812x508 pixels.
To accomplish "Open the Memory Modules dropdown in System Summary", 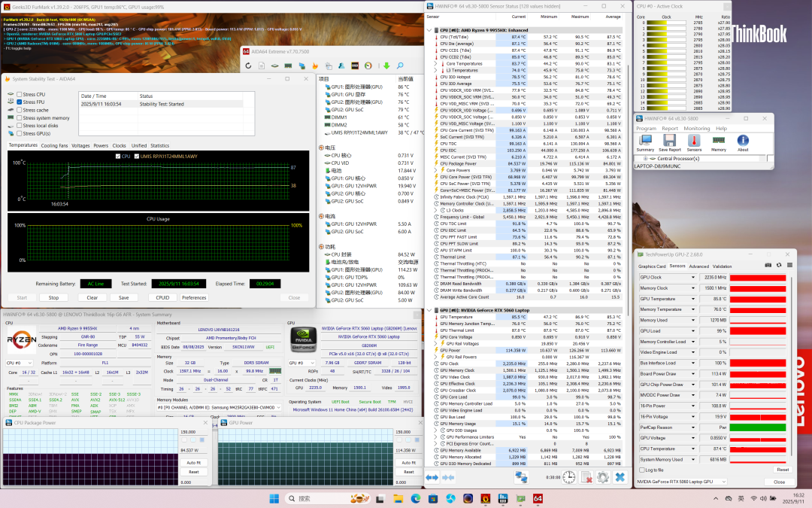I will pos(219,407).
